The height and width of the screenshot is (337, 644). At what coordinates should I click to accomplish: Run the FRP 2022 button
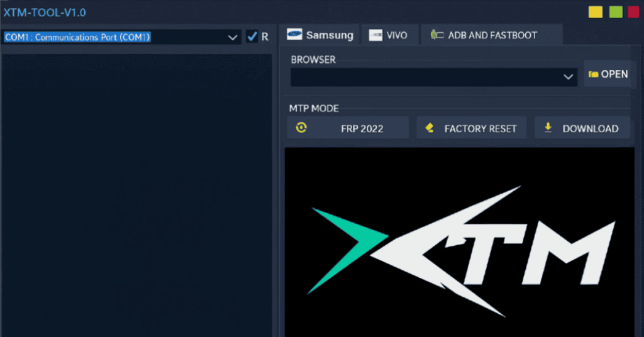click(x=347, y=128)
